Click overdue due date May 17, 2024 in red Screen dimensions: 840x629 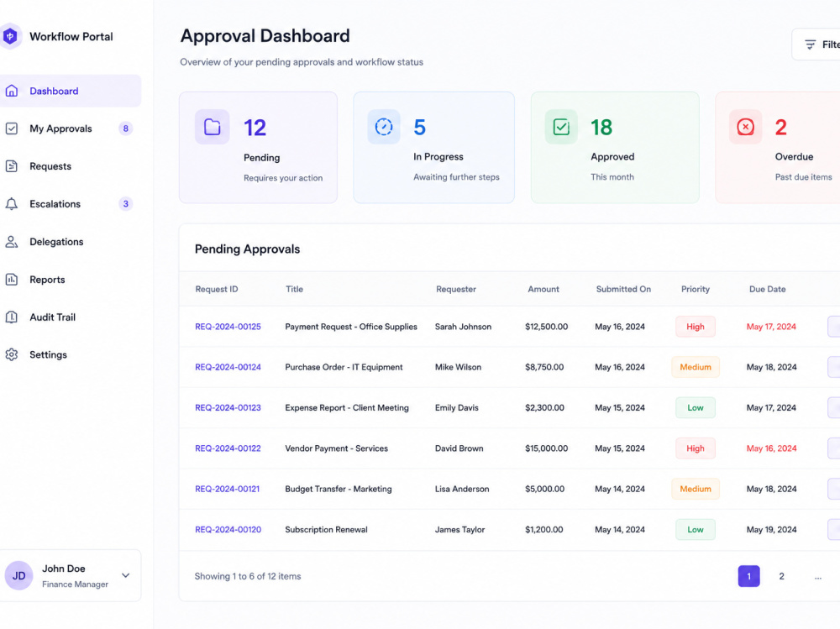tap(771, 327)
